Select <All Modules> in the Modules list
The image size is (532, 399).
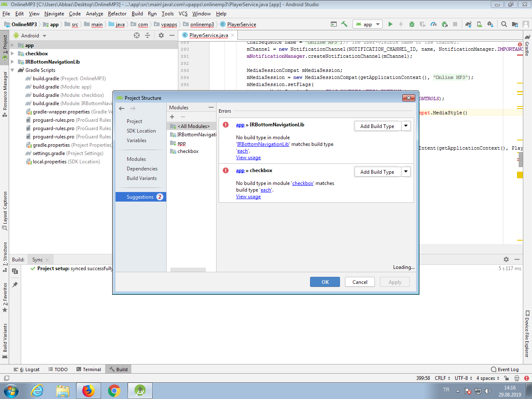(192, 126)
